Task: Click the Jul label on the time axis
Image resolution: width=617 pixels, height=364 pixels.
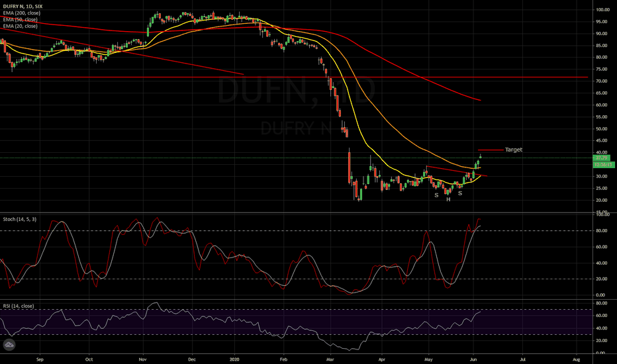Action: pos(522,359)
